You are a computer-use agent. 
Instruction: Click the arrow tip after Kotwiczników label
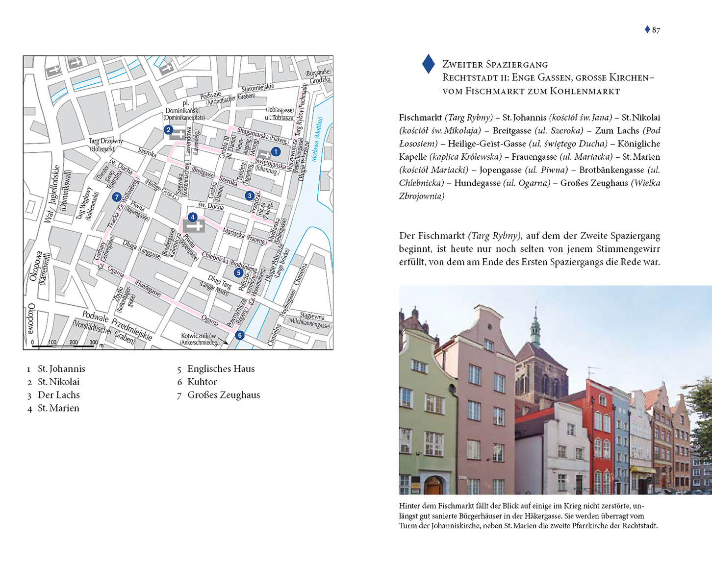(226, 343)
